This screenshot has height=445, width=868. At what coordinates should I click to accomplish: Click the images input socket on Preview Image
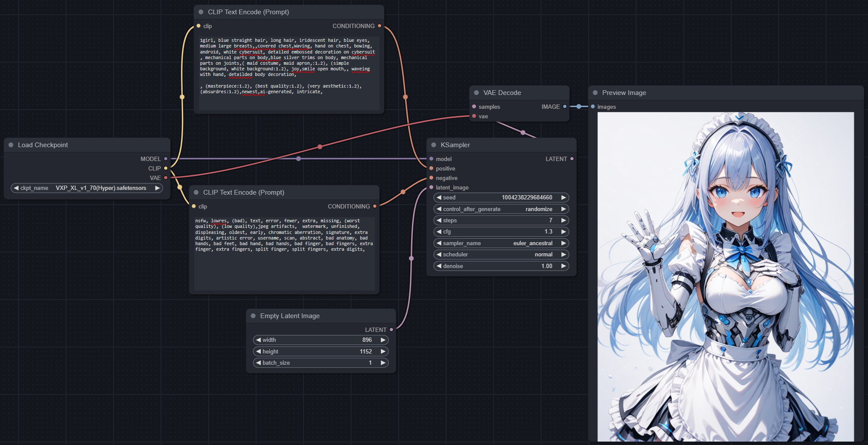pos(593,107)
